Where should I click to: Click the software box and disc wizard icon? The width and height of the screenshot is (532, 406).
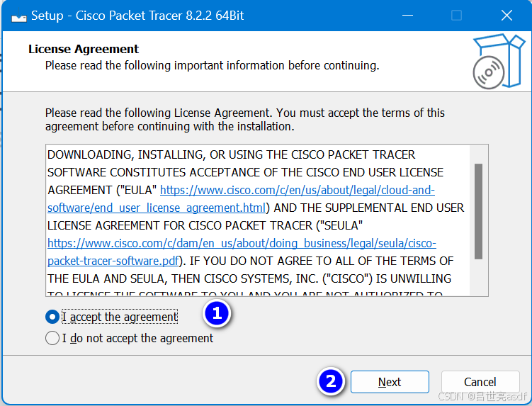coord(499,61)
